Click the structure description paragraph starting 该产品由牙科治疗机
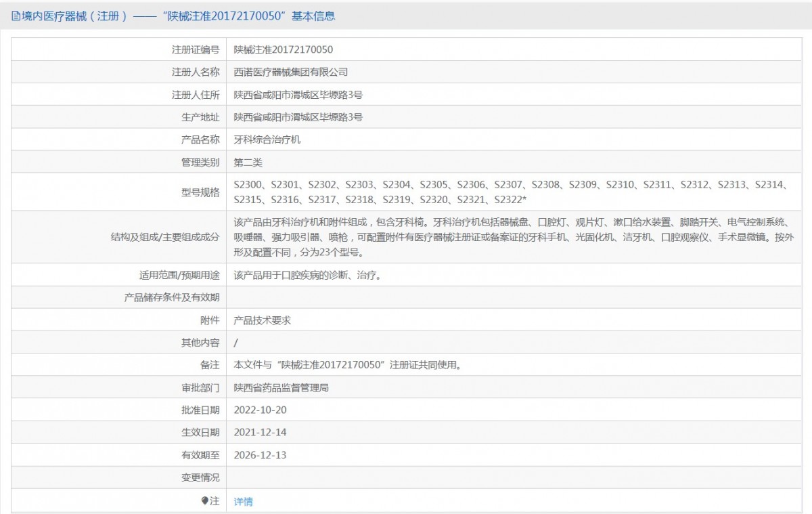 [514, 237]
